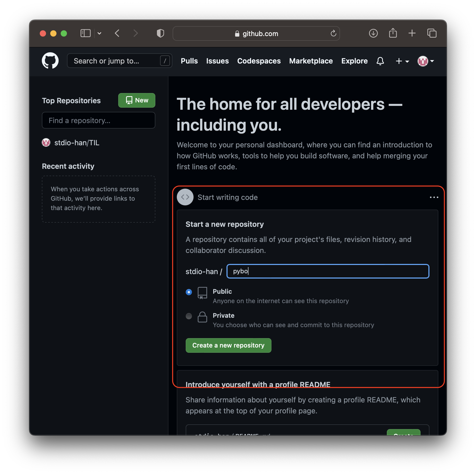Screen dimensions: 476x474
Task: Open GitHub notifications bell
Action: click(380, 61)
